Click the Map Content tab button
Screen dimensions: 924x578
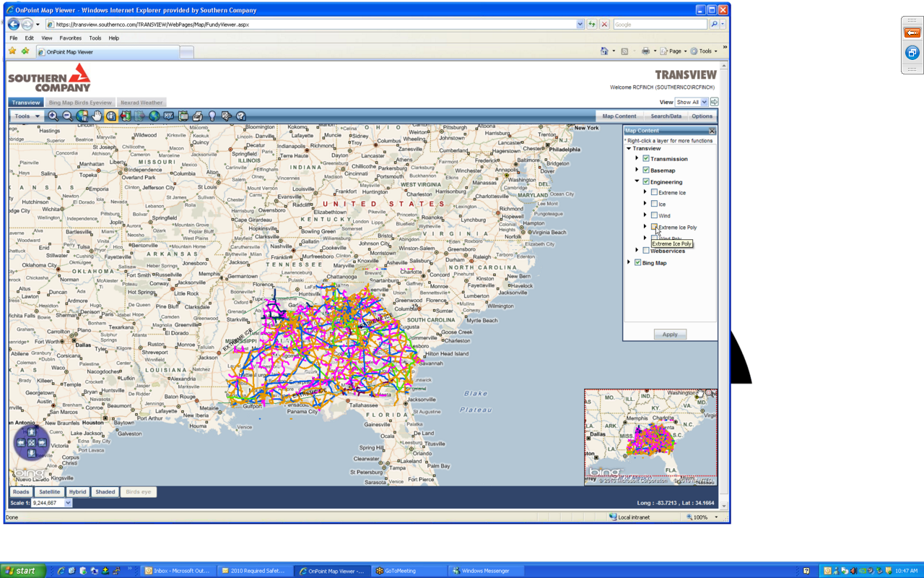coord(619,116)
